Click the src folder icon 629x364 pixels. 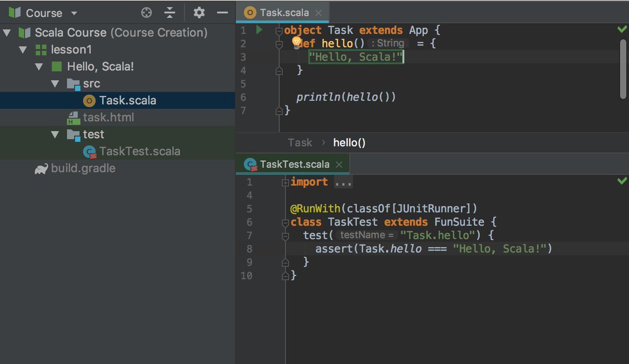[x=73, y=84]
